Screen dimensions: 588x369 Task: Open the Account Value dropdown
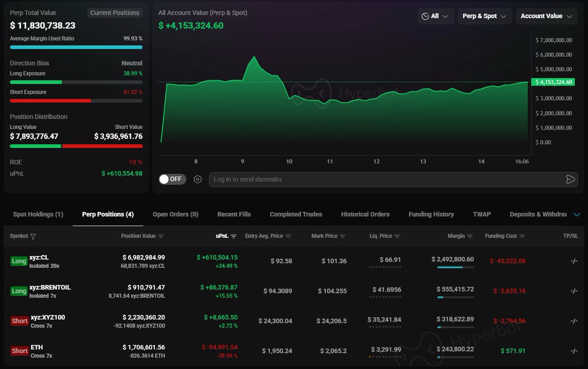point(546,16)
